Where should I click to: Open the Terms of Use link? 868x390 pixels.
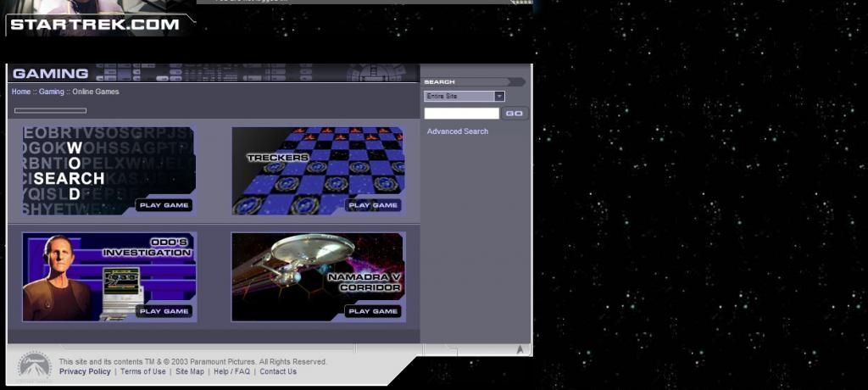point(142,371)
